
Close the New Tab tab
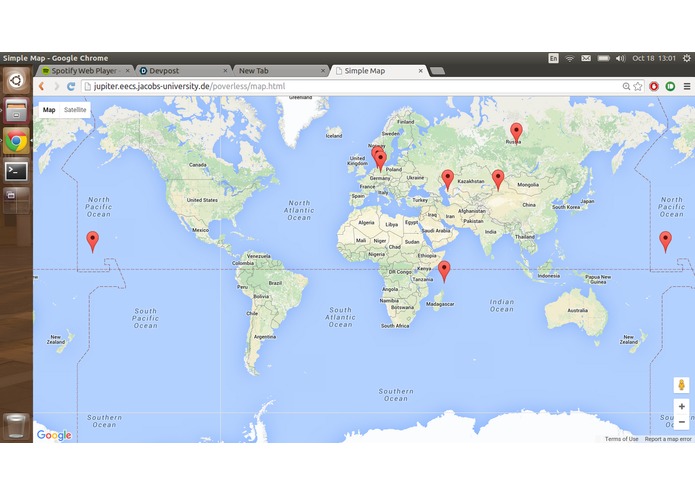point(323,71)
